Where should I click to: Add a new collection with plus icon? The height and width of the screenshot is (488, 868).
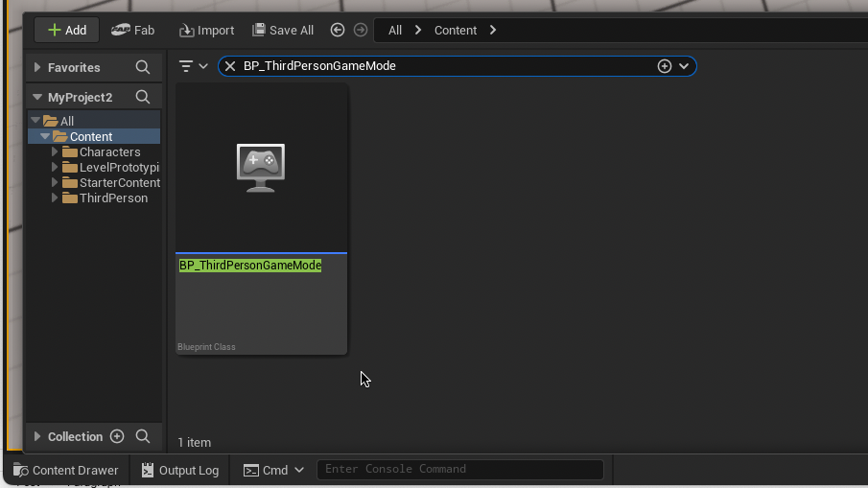pyautogui.click(x=117, y=436)
